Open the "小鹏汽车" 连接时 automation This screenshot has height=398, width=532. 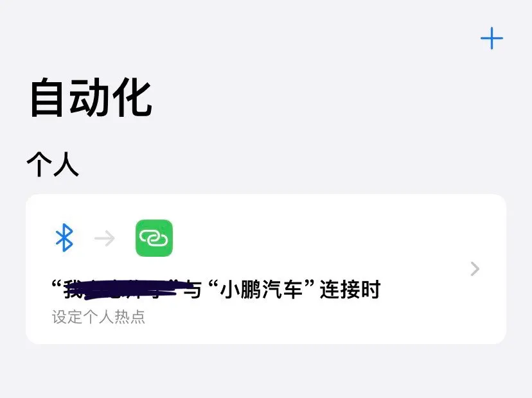[266, 269]
